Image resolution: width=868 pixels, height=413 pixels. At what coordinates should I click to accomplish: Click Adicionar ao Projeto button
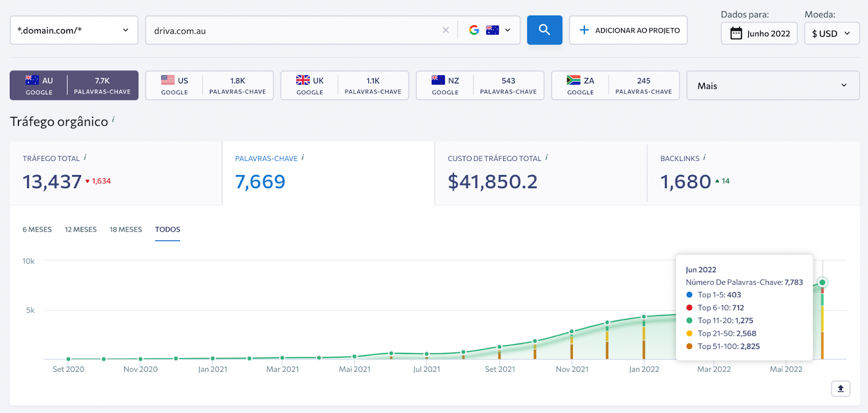tap(628, 30)
